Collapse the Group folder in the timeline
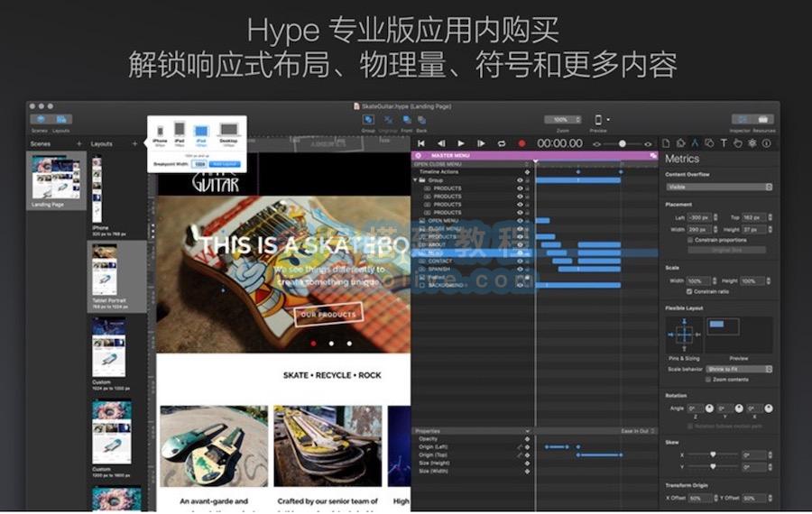Viewport: 812px width, 514px height. pyautogui.click(x=416, y=180)
